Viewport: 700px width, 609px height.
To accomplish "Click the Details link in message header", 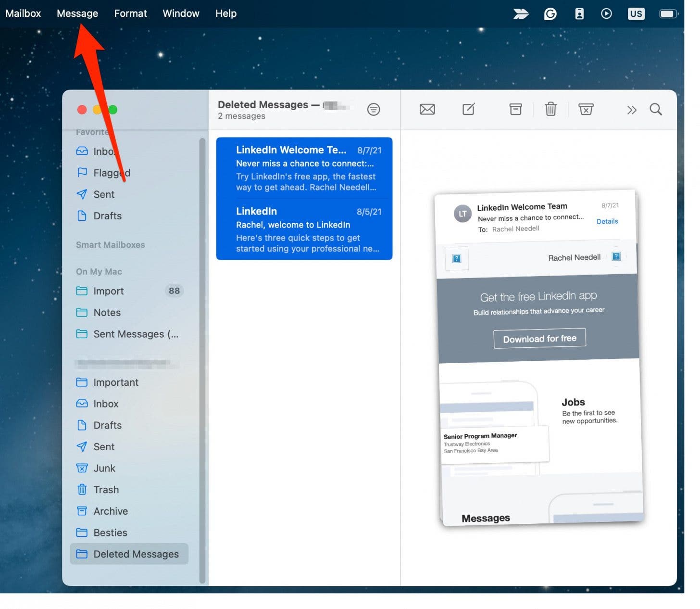I will coord(607,221).
